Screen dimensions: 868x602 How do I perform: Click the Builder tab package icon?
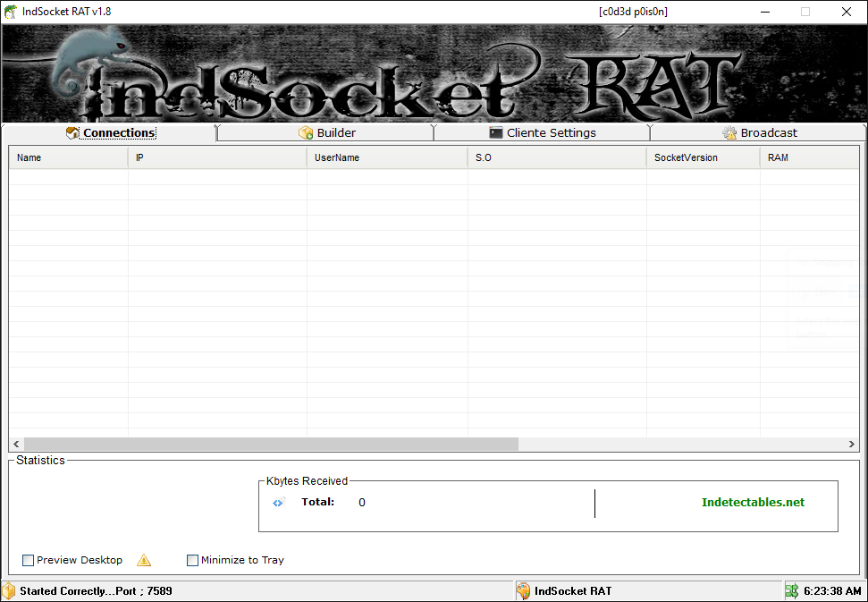[306, 133]
